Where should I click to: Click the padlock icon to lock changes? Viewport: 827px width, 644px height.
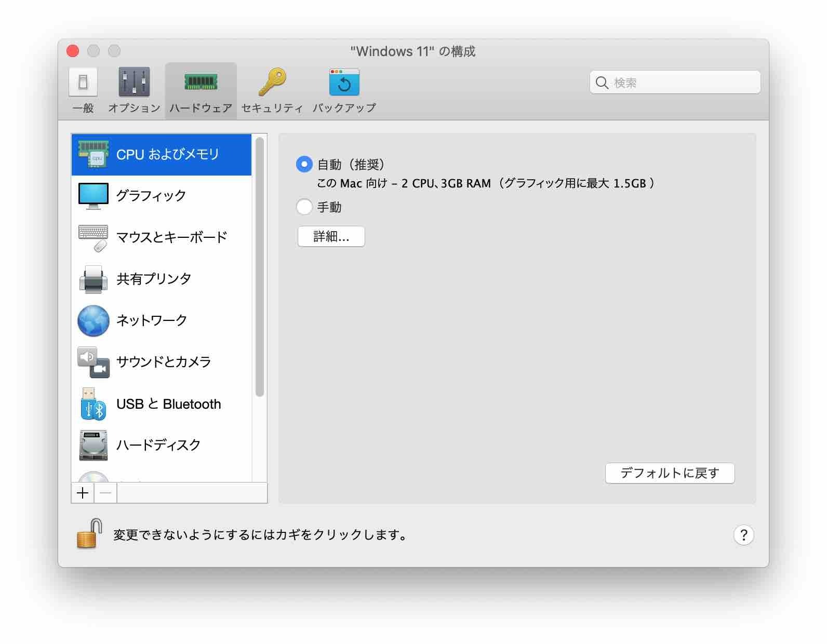pyautogui.click(x=89, y=533)
